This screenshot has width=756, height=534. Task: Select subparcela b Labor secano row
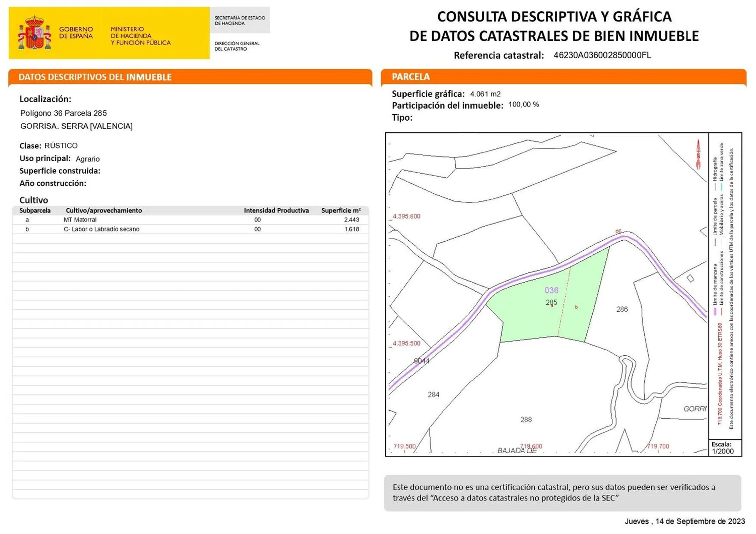(x=190, y=229)
